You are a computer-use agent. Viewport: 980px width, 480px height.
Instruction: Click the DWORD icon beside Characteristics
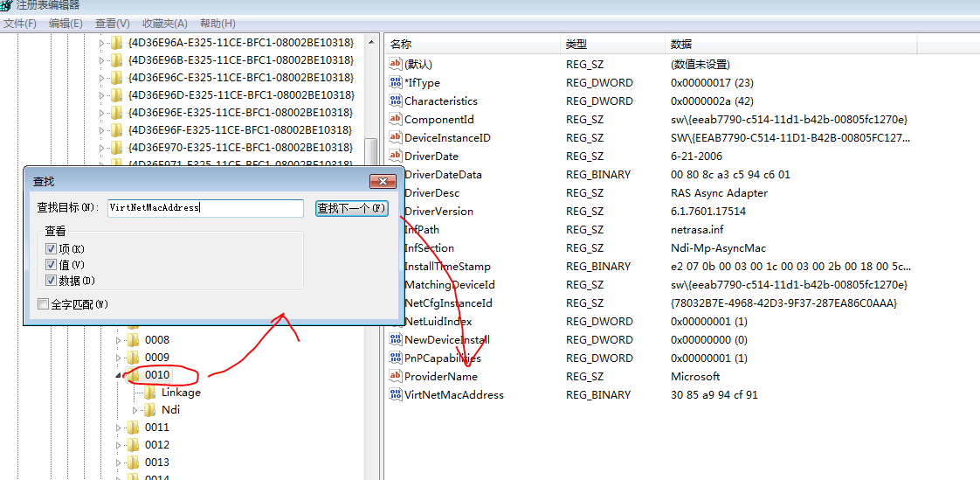point(395,101)
